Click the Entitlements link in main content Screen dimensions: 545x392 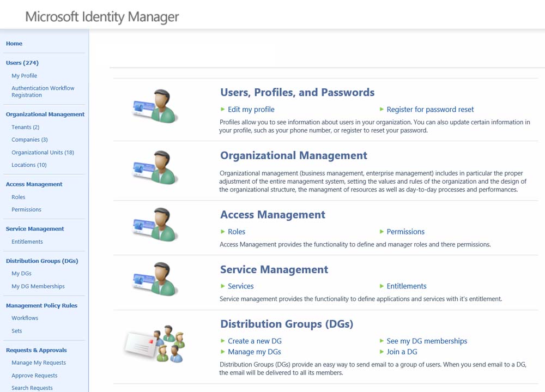point(407,286)
